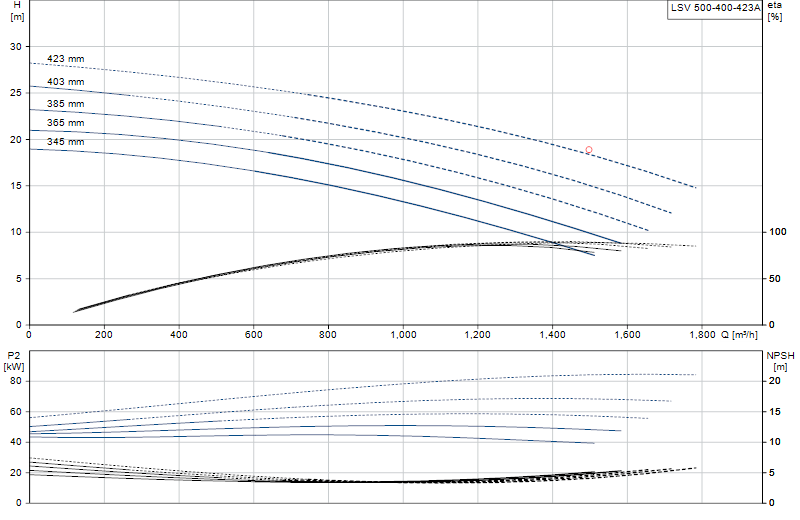Click the P2 [kW] power axis title

tap(14, 361)
